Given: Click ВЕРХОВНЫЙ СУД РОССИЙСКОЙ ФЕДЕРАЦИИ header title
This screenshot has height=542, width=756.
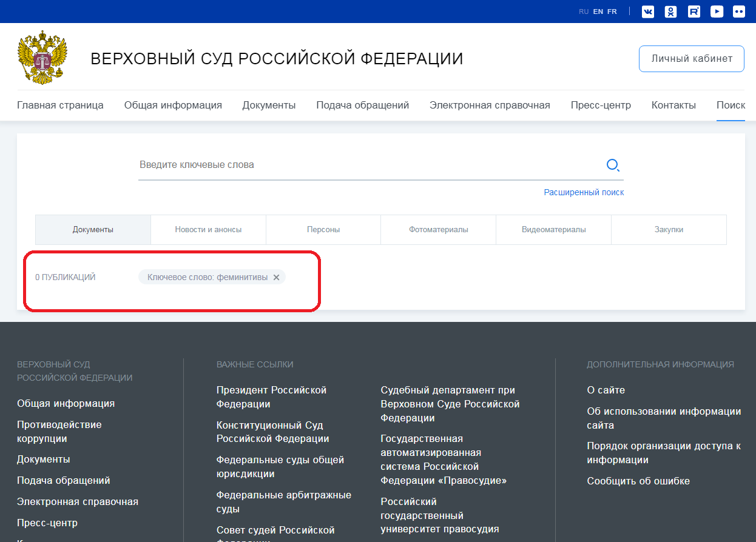Looking at the screenshot, I should coord(277,59).
